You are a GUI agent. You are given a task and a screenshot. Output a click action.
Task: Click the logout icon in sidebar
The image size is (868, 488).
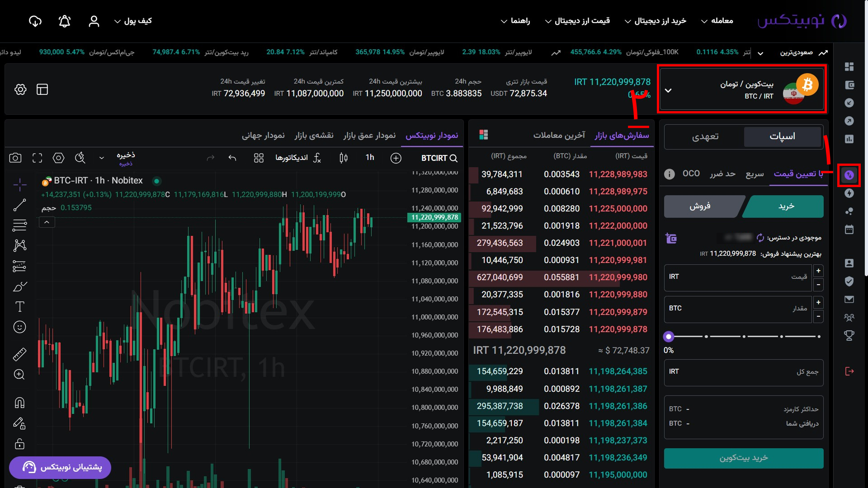849,371
